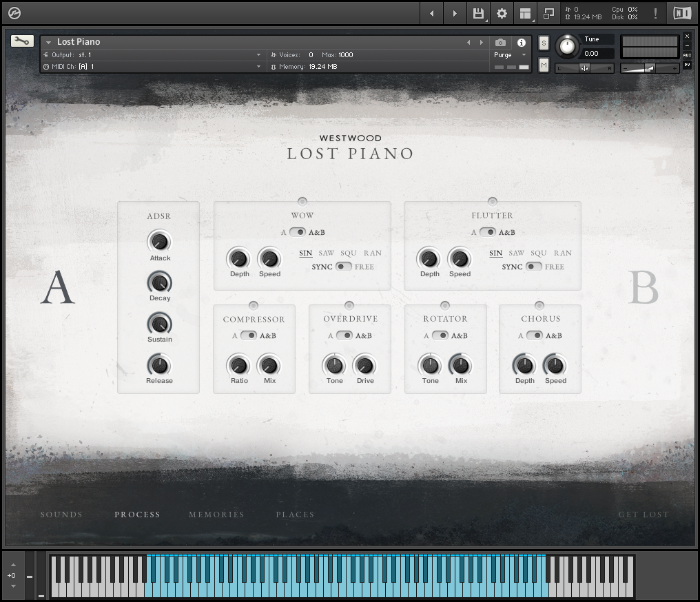Select SIN waveform in WOW panel
700x602 pixels.
click(306, 253)
